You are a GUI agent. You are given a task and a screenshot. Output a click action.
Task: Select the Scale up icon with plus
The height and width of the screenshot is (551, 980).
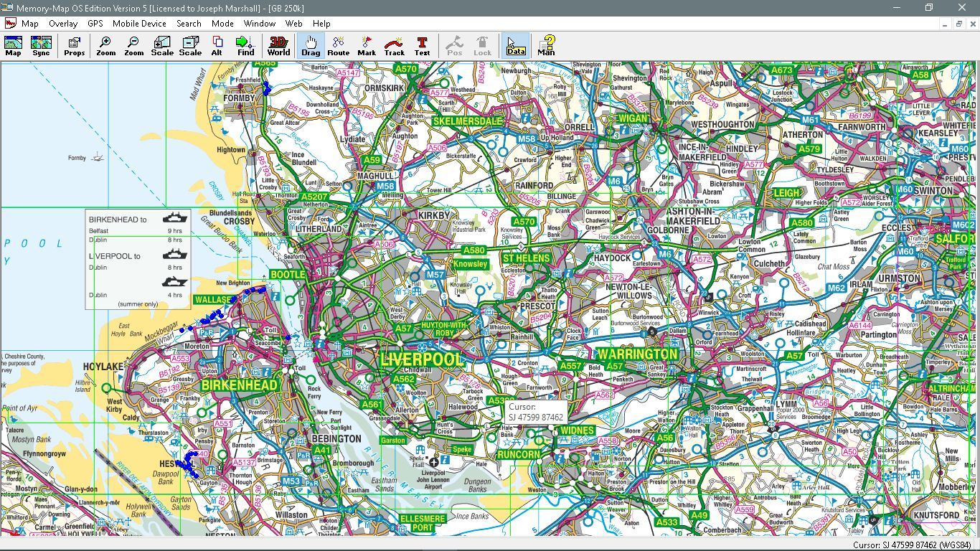162,46
